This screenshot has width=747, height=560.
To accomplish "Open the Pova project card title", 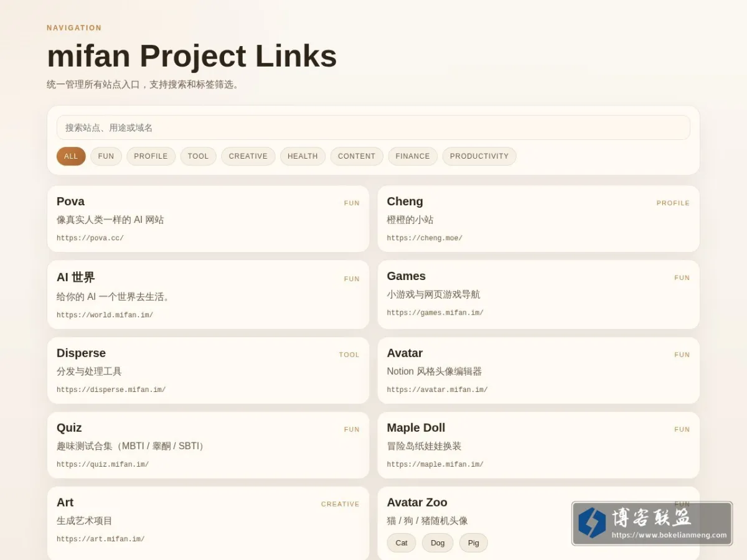I will pyautogui.click(x=70, y=201).
